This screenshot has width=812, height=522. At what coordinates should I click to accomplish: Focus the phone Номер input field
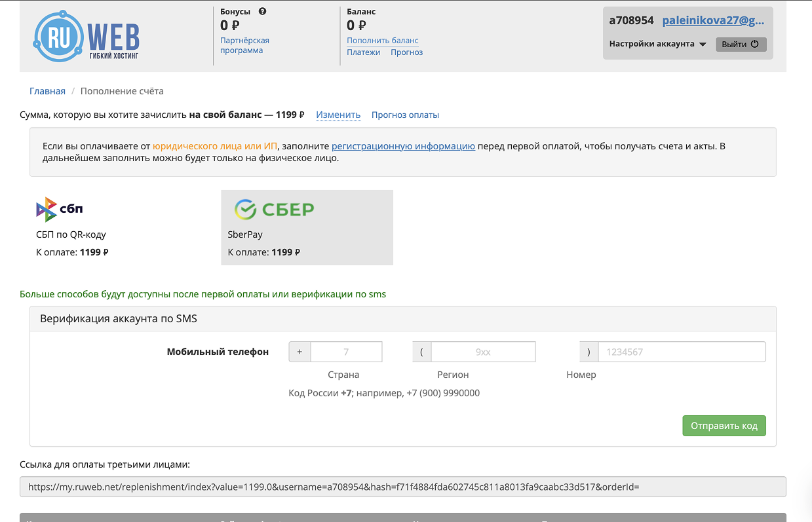pos(681,352)
